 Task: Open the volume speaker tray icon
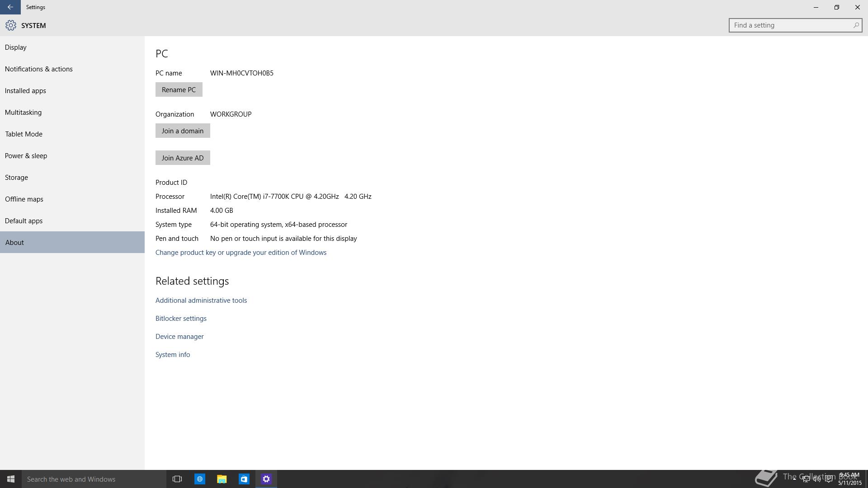(x=817, y=479)
